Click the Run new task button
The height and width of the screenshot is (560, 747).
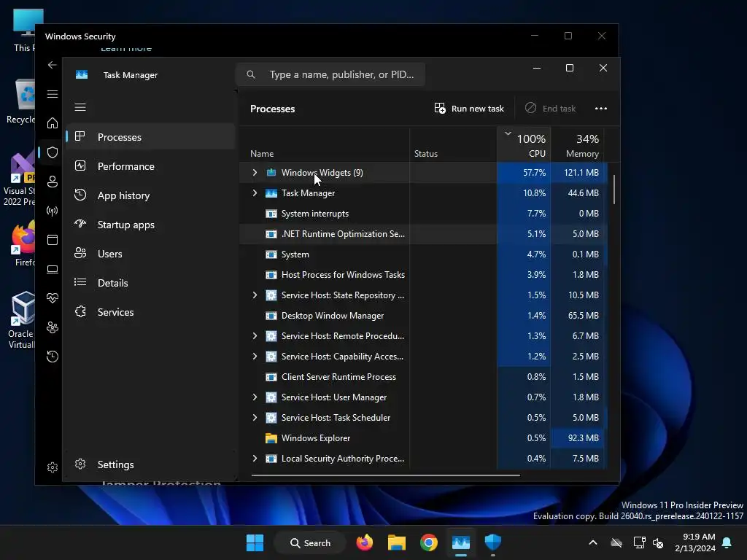coord(469,109)
